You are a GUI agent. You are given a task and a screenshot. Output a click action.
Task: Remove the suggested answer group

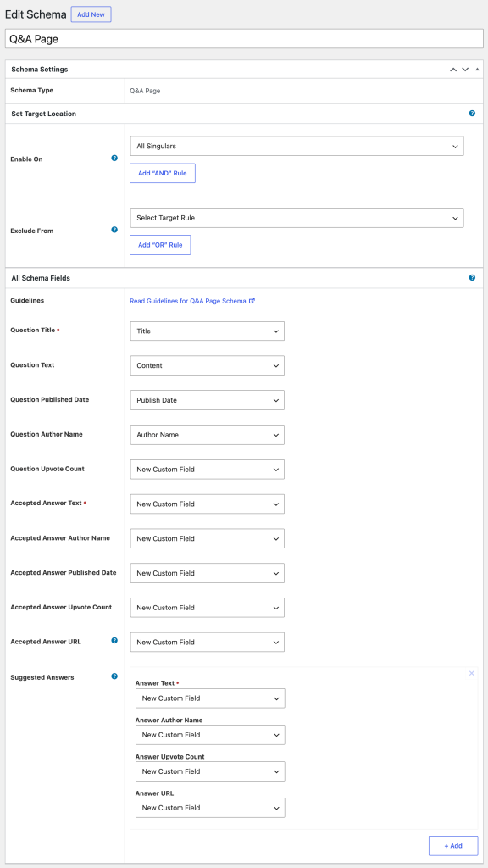coord(471,673)
